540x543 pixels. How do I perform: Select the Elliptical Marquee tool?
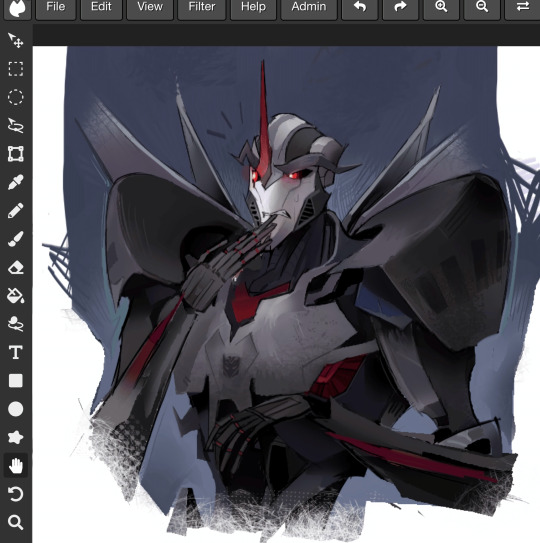click(x=16, y=97)
